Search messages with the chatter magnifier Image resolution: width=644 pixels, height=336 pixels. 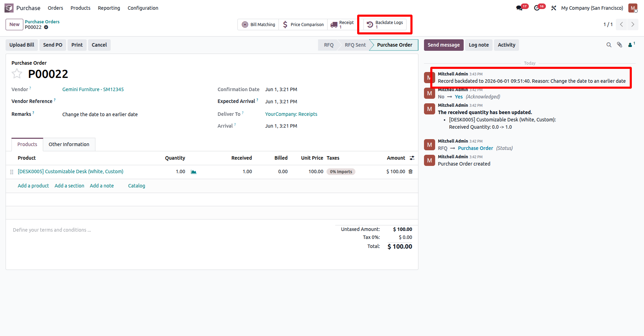[609, 45]
